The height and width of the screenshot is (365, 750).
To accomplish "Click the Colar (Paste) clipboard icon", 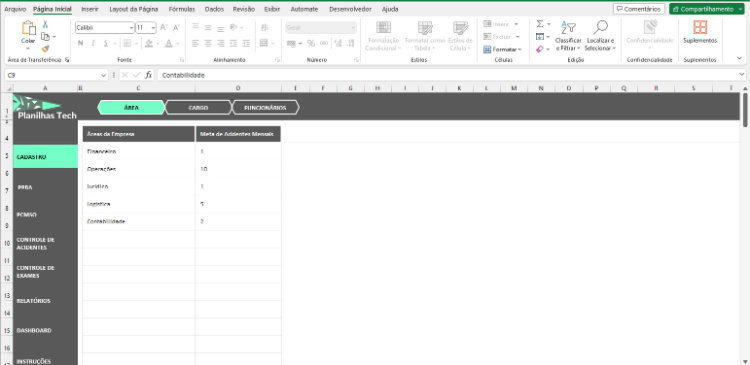I will tap(29, 28).
